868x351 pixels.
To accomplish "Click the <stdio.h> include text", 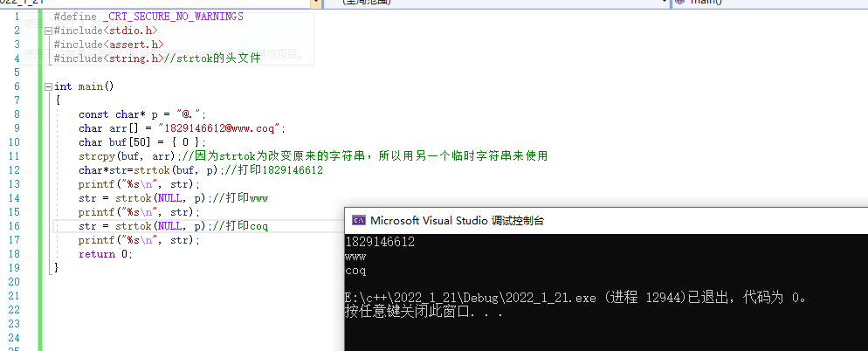I will (x=131, y=31).
